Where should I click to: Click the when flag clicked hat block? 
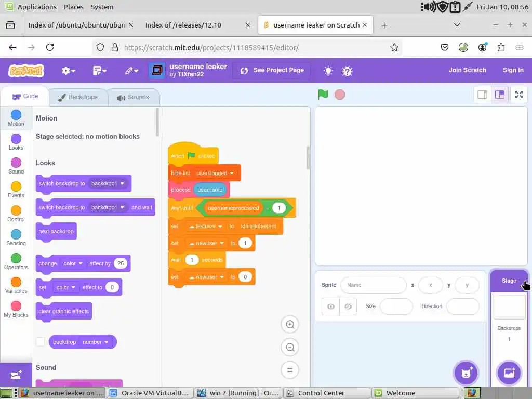point(193,154)
